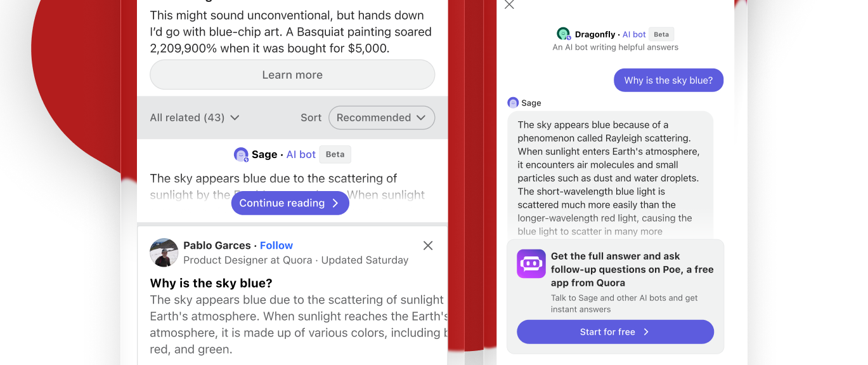Click the Sage bot avatar icon
This screenshot has height=365, width=868.
pos(241,154)
